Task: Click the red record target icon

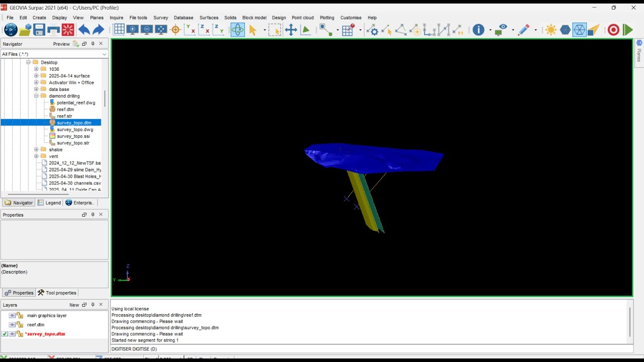Action: [613, 30]
